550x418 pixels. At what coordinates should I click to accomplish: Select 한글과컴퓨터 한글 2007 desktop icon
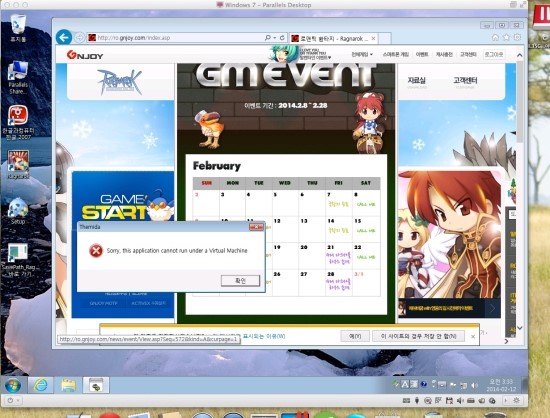click(x=18, y=122)
